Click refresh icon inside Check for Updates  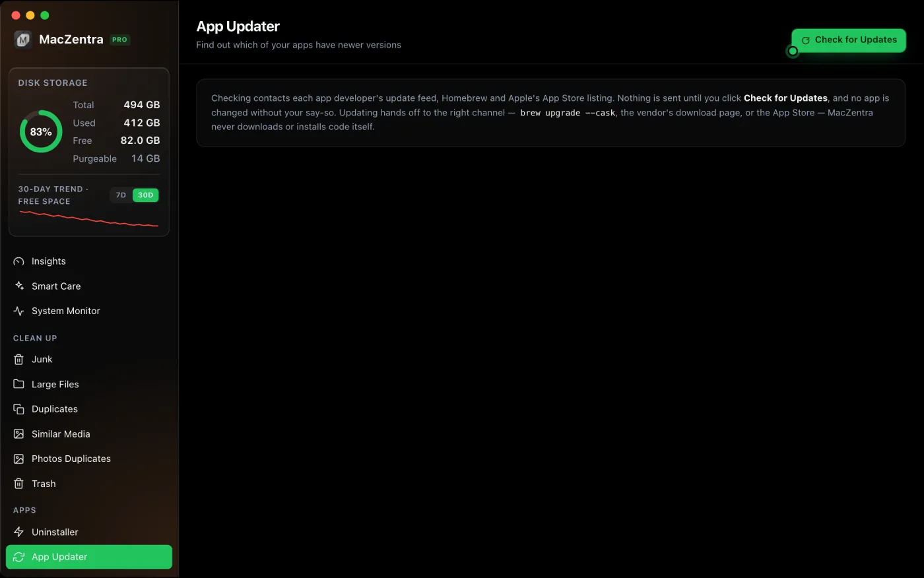pos(805,40)
